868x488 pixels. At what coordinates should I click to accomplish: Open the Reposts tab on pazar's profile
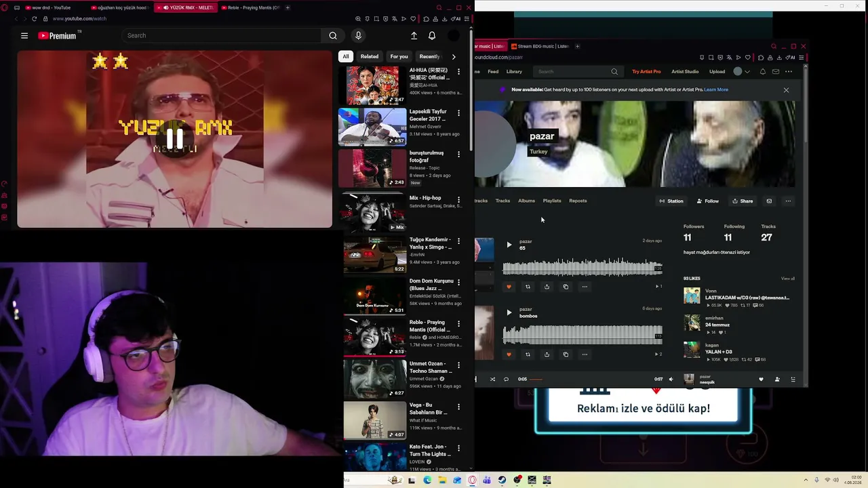point(578,201)
